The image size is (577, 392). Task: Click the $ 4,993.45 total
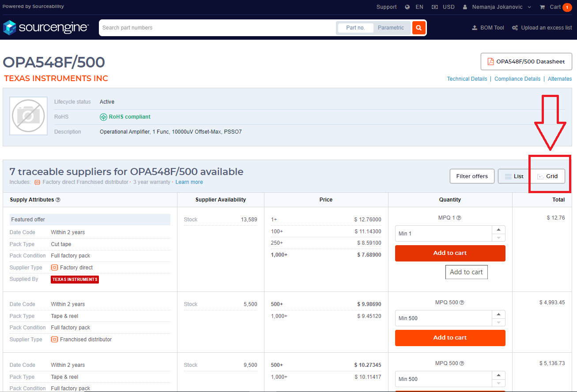point(552,302)
